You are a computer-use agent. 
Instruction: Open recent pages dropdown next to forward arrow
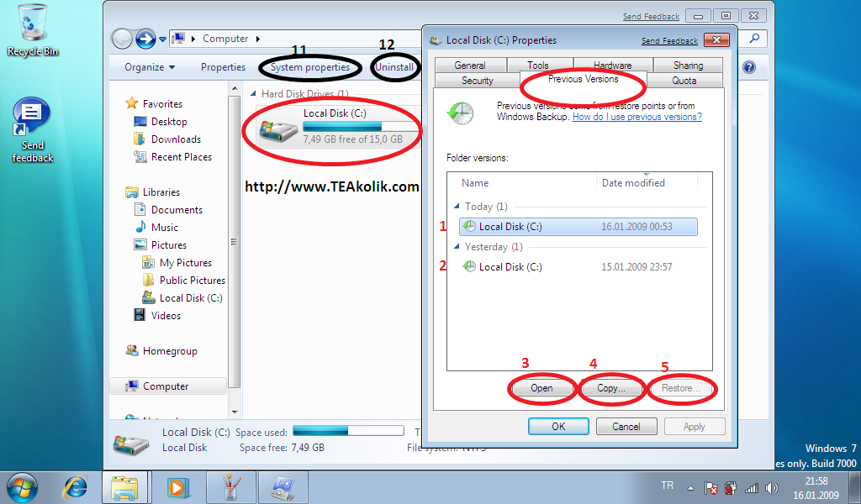[162, 39]
